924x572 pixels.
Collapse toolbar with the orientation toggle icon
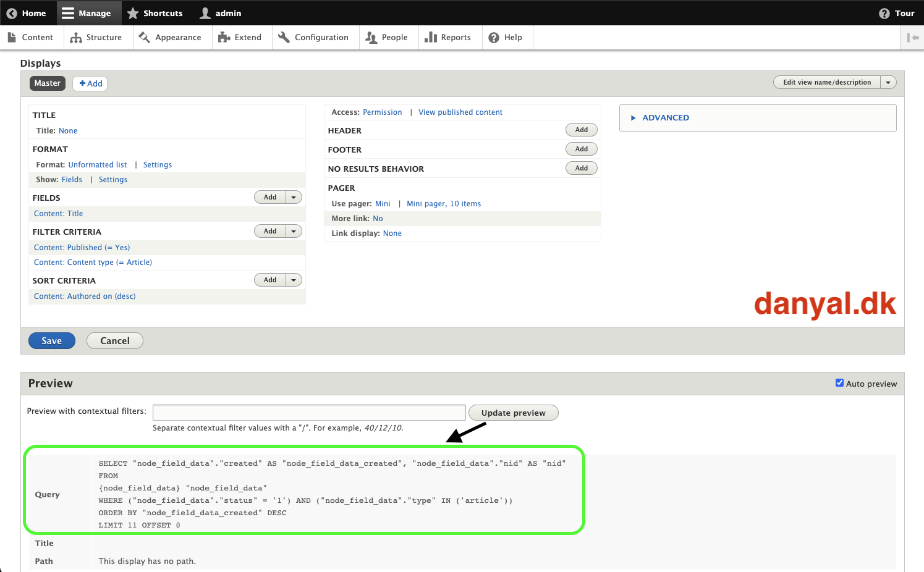(x=912, y=38)
